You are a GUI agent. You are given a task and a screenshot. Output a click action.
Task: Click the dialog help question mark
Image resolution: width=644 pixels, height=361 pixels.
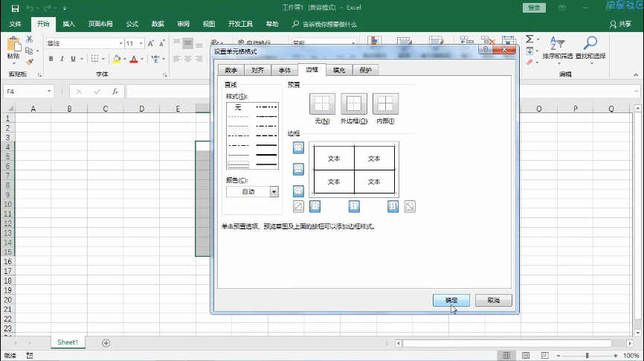click(x=486, y=49)
